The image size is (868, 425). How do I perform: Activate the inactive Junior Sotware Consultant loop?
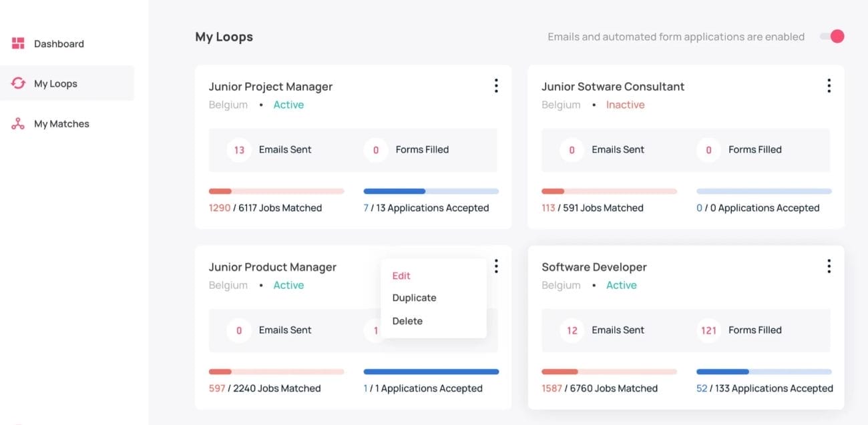625,105
